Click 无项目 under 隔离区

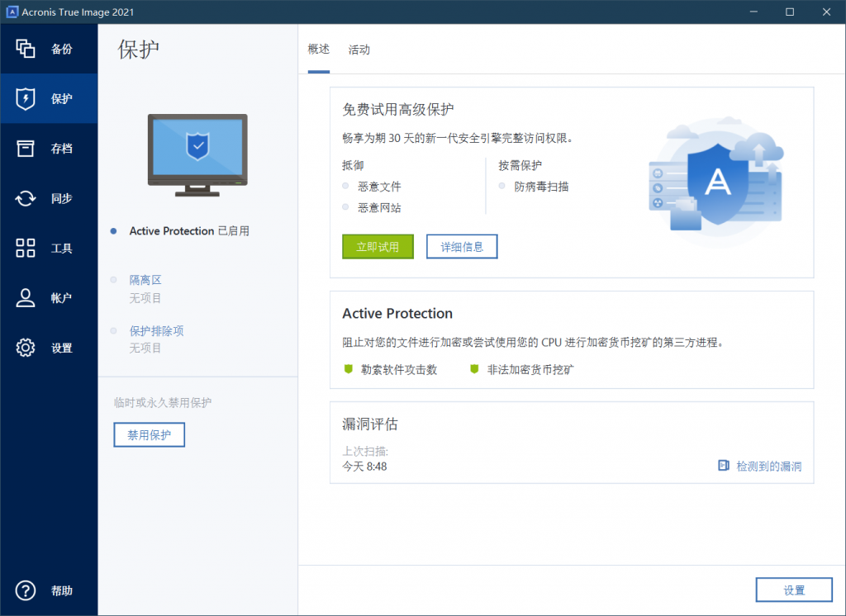point(145,298)
